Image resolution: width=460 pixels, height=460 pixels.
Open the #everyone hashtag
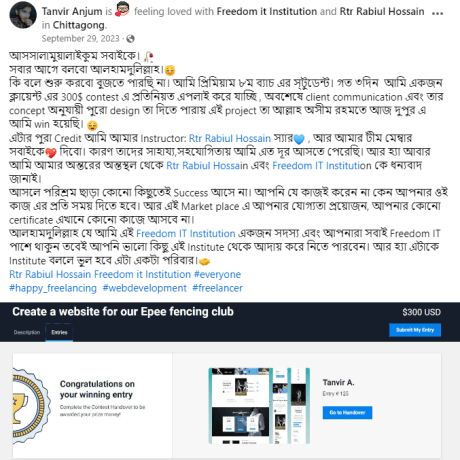coord(217,274)
